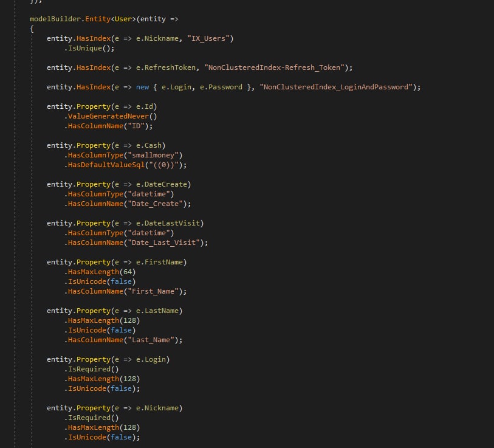Click the e.DateLastVisit property line
The image size is (494, 448).
tap(125, 223)
